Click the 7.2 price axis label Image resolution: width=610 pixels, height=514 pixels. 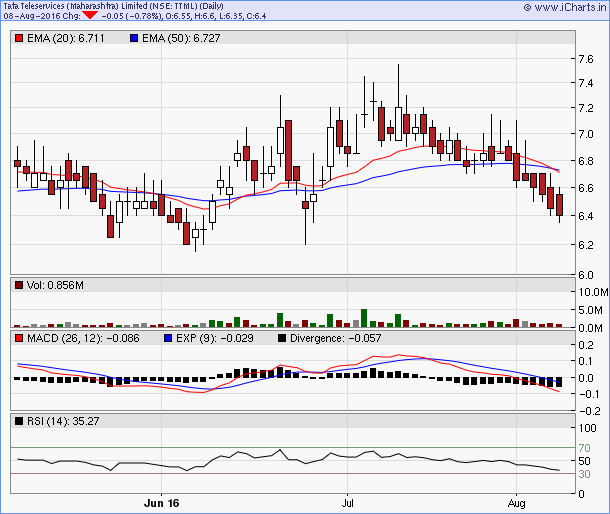click(x=585, y=108)
